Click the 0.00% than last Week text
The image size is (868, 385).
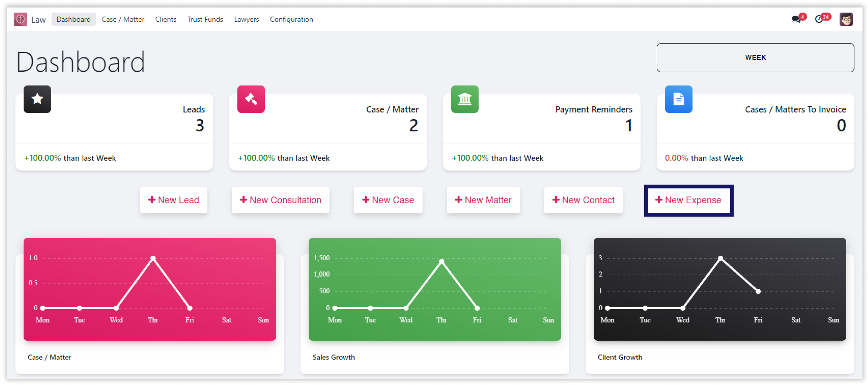(x=704, y=158)
